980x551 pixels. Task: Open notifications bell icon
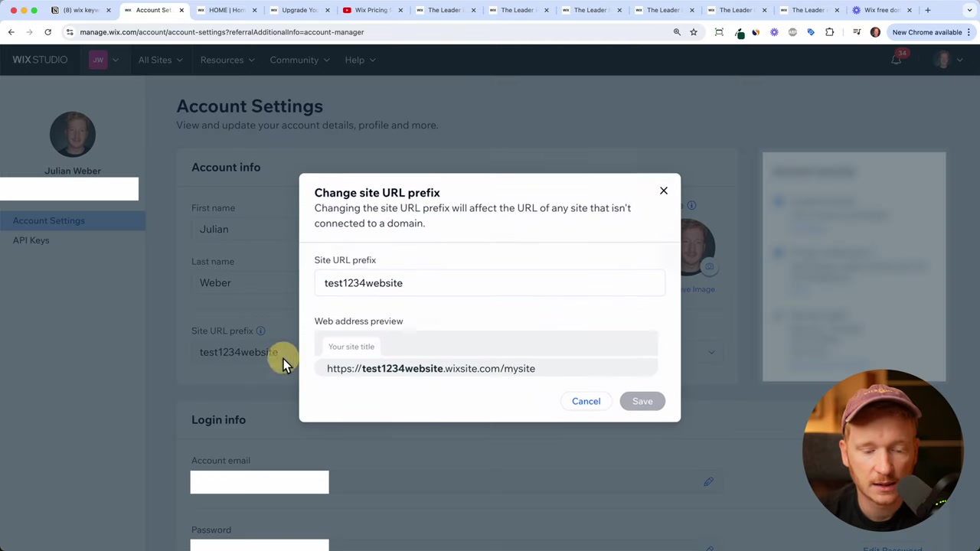(x=896, y=60)
